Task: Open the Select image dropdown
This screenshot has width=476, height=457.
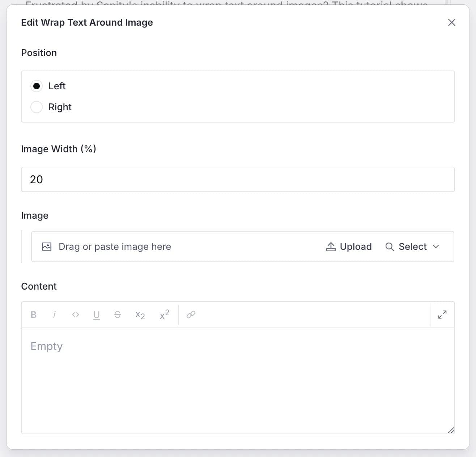Action: click(x=412, y=247)
